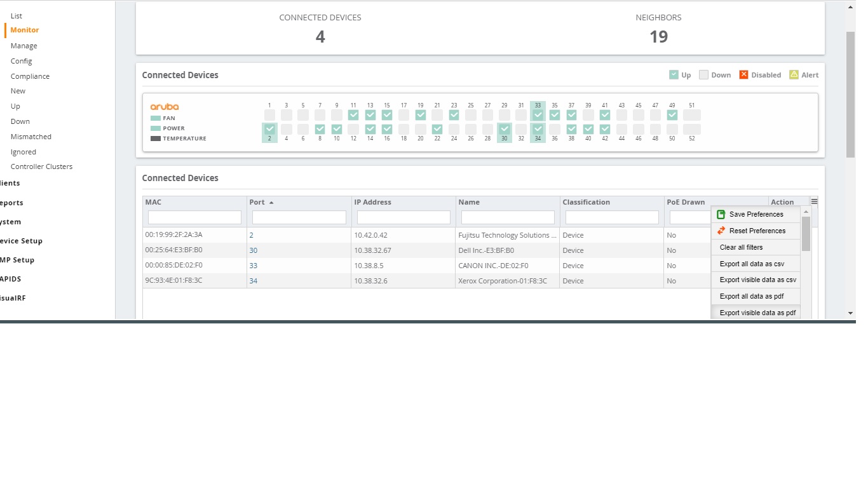Image resolution: width=868 pixels, height=488 pixels.
Task: Select Clear all filters option
Action: [756, 247]
